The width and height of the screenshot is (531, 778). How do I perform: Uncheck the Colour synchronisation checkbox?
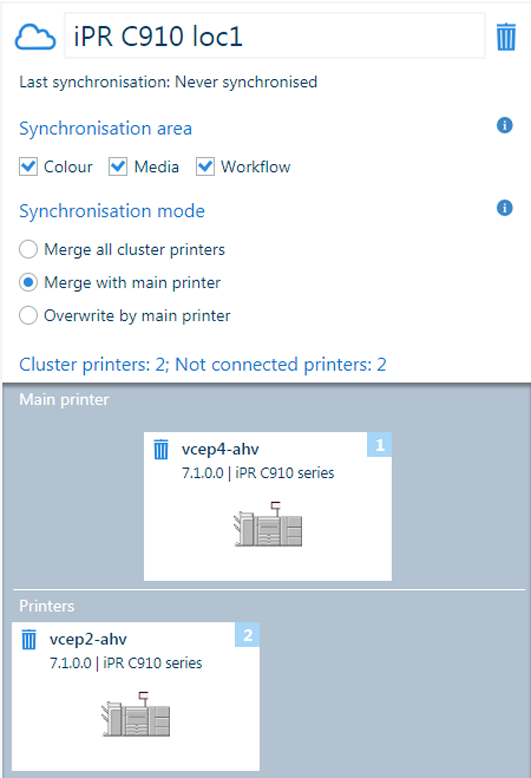(x=28, y=167)
